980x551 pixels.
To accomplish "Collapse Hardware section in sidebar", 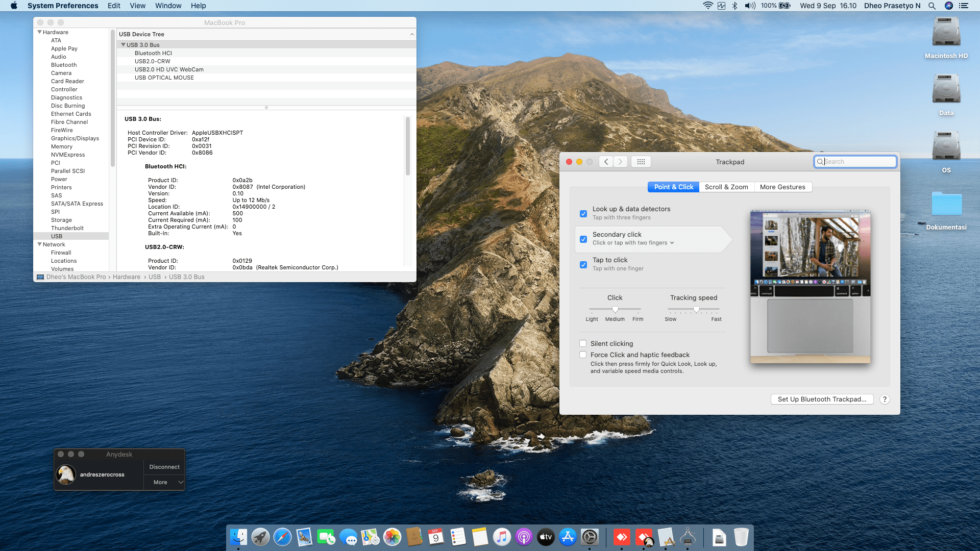I will (40, 32).
